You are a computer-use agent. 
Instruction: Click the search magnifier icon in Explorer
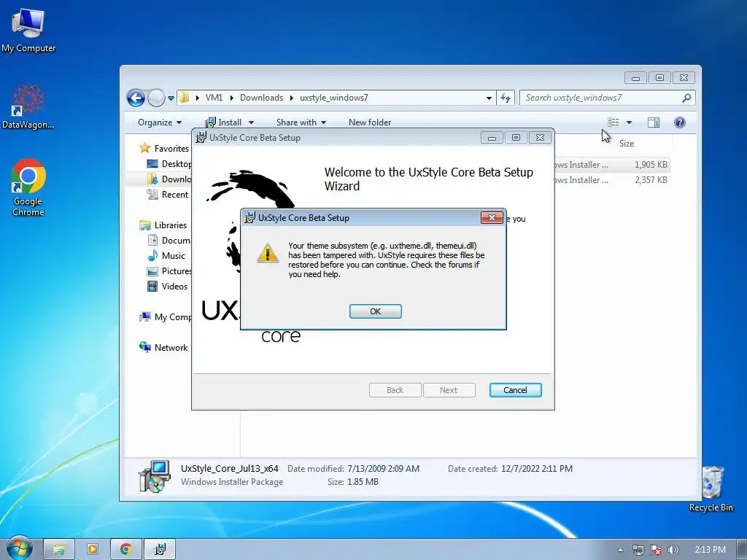click(x=686, y=98)
